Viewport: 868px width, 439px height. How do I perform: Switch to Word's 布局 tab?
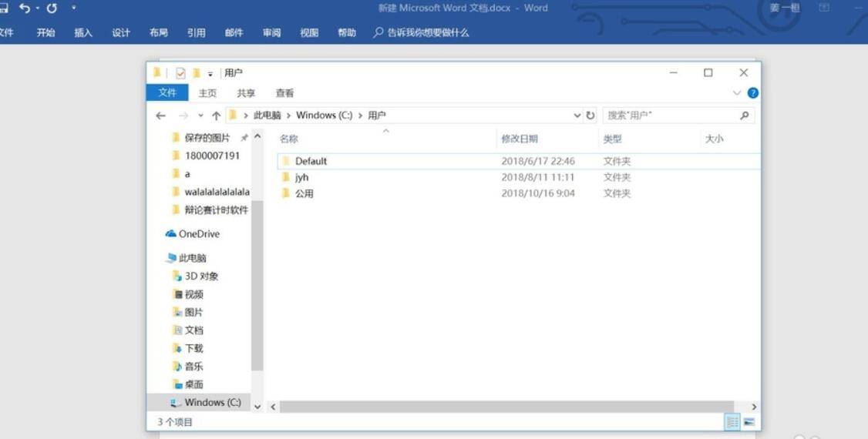(x=158, y=32)
